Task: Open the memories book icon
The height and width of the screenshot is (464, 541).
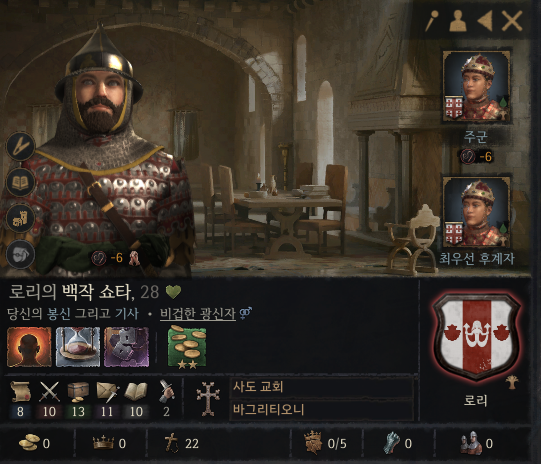Action: (20, 182)
